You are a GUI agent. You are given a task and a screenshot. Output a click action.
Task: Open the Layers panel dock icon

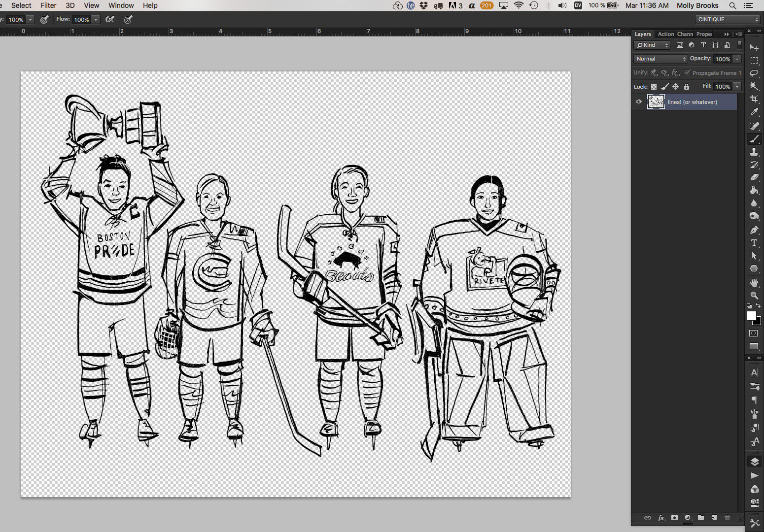pyautogui.click(x=755, y=462)
